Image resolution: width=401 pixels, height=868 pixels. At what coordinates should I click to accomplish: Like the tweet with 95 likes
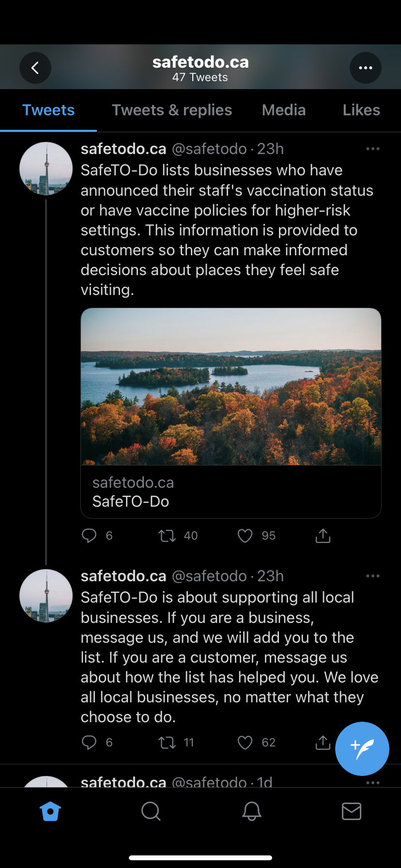point(245,536)
